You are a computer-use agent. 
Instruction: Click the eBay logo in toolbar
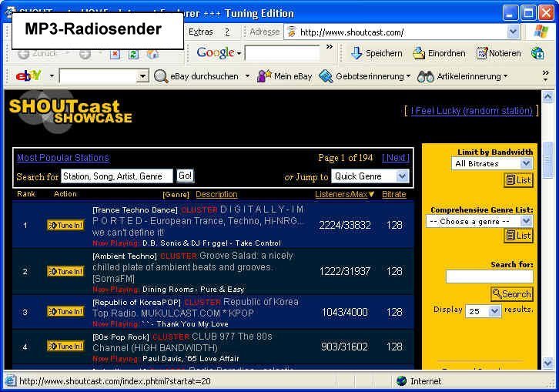(x=28, y=75)
